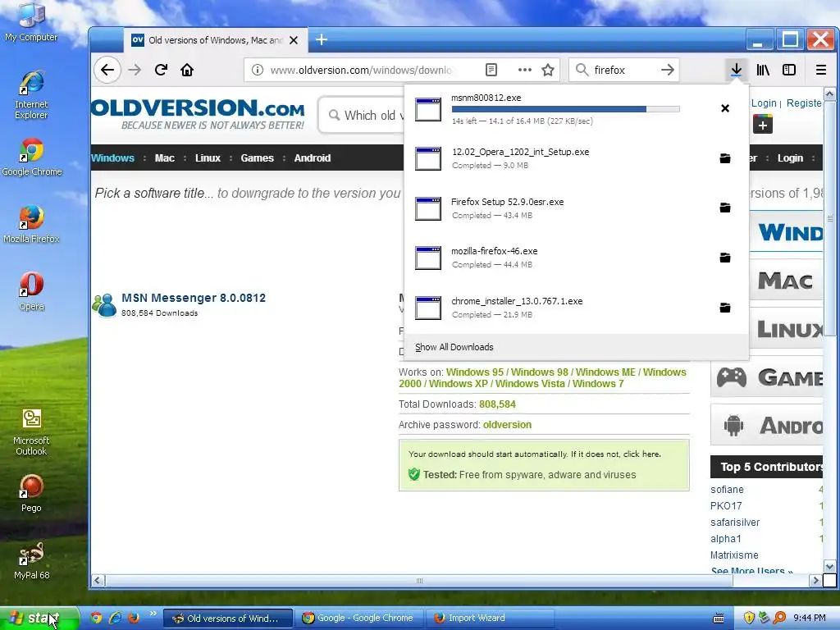The image size is (840, 630).
Task: Switch to Google Chrome taskbar window
Action: (x=359, y=619)
